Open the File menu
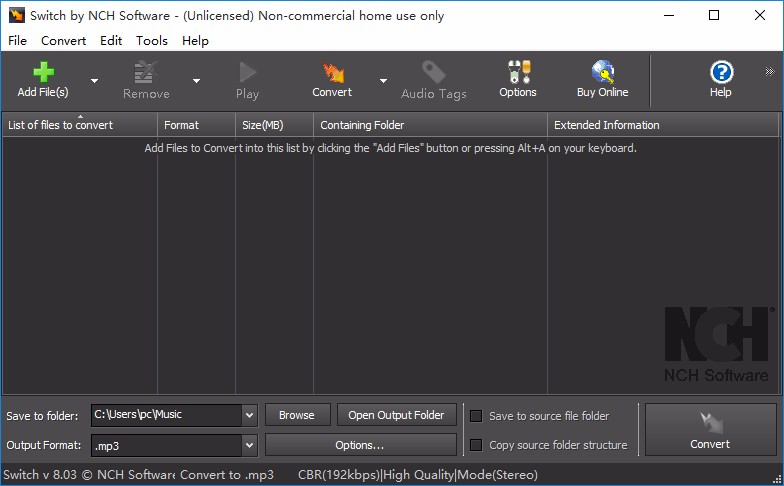The image size is (784, 486). (x=18, y=40)
